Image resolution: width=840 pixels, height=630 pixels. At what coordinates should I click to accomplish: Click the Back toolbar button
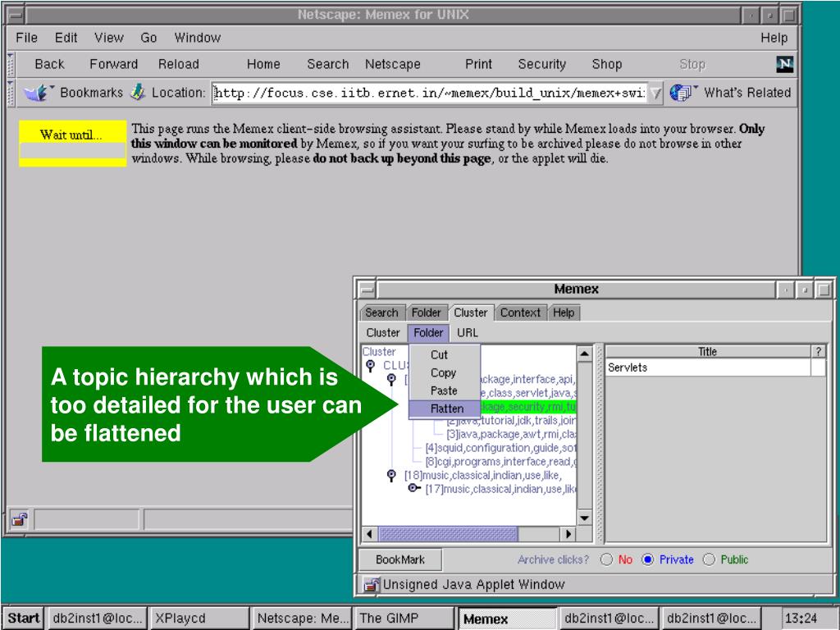pyautogui.click(x=49, y=64)
